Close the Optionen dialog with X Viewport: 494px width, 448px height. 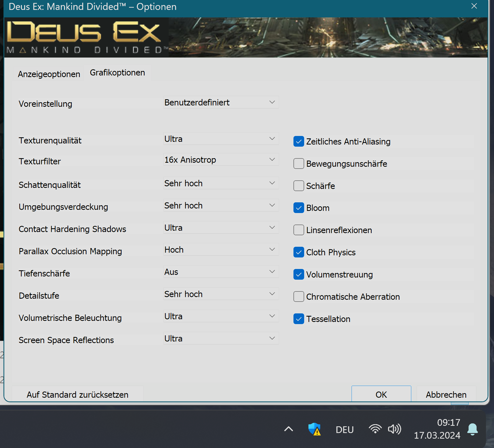tap(474, 6)
